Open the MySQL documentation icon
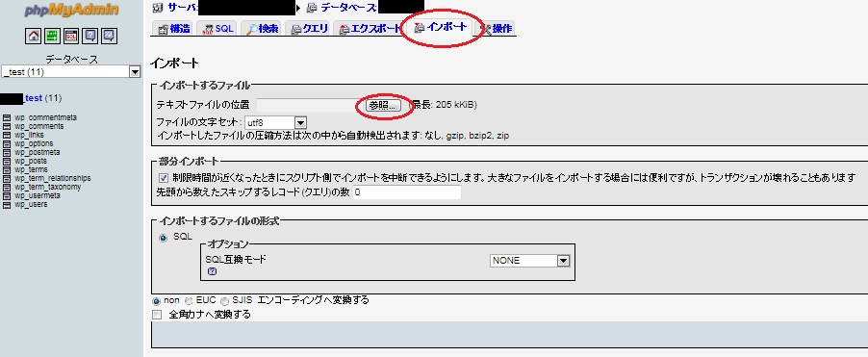Viewport: 868px width, 357px height. pos(109,36)
